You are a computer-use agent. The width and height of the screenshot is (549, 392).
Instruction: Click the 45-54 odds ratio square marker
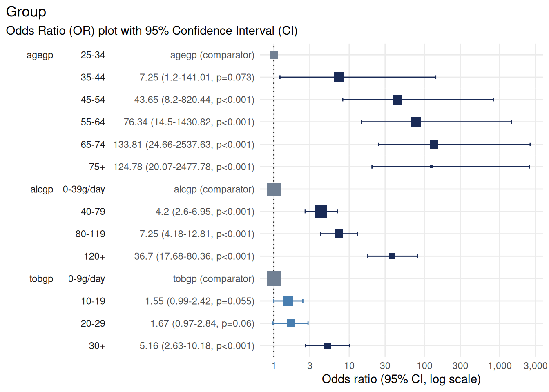[397, 100]
